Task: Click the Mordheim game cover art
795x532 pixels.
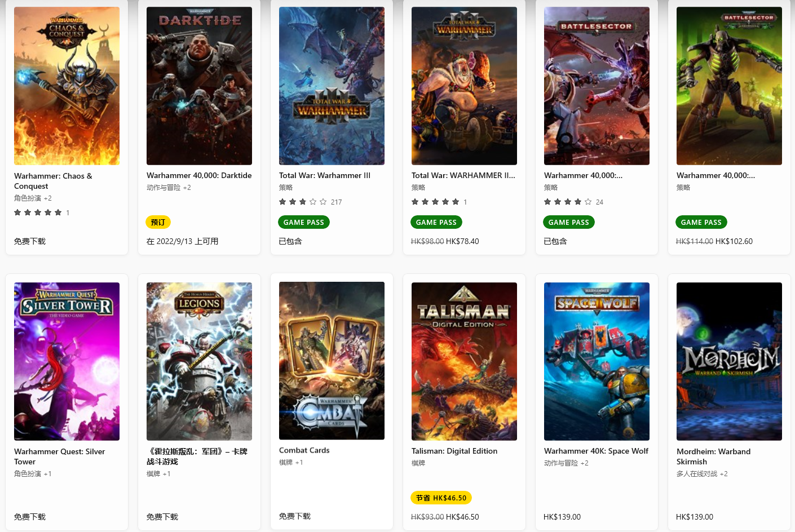Action: tap(729, 361)
